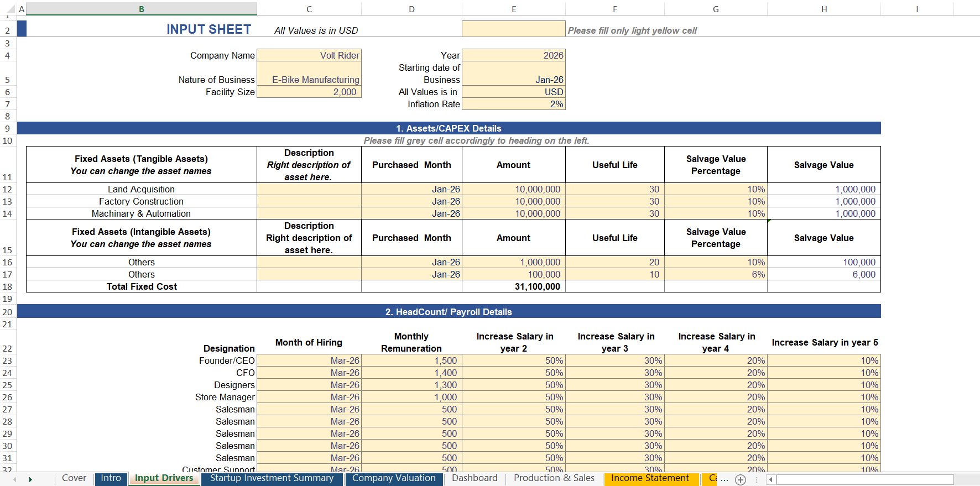Open Startup Investment Summary tab

tap(272, 478)
